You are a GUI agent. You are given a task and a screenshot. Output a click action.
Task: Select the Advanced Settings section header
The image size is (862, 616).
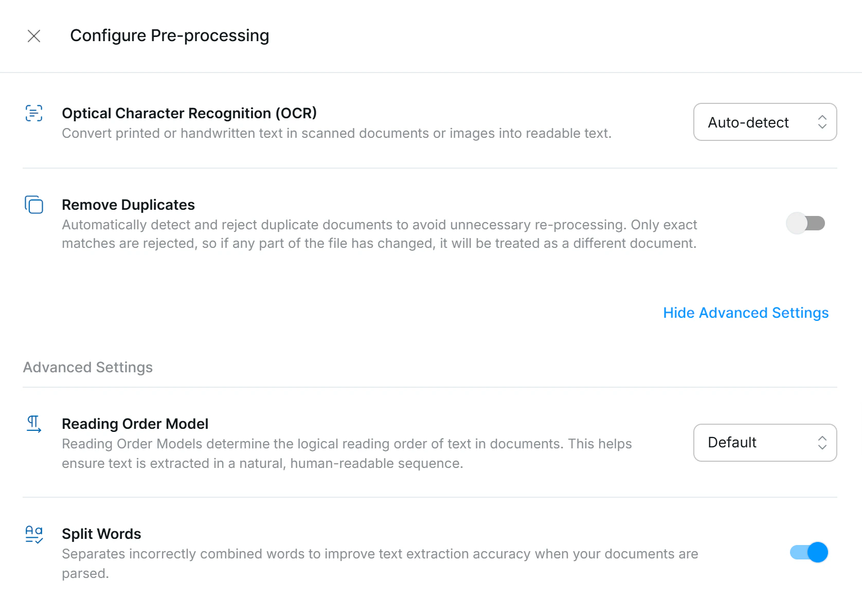pyautogui.click(x=87, y=367)
